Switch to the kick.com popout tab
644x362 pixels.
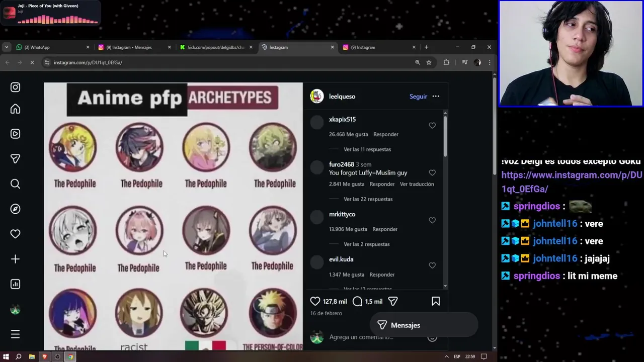click(216, 47)
